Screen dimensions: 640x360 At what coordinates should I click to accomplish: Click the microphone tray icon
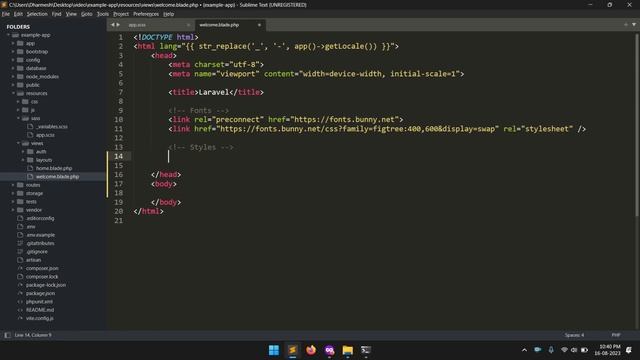(551, 350)
